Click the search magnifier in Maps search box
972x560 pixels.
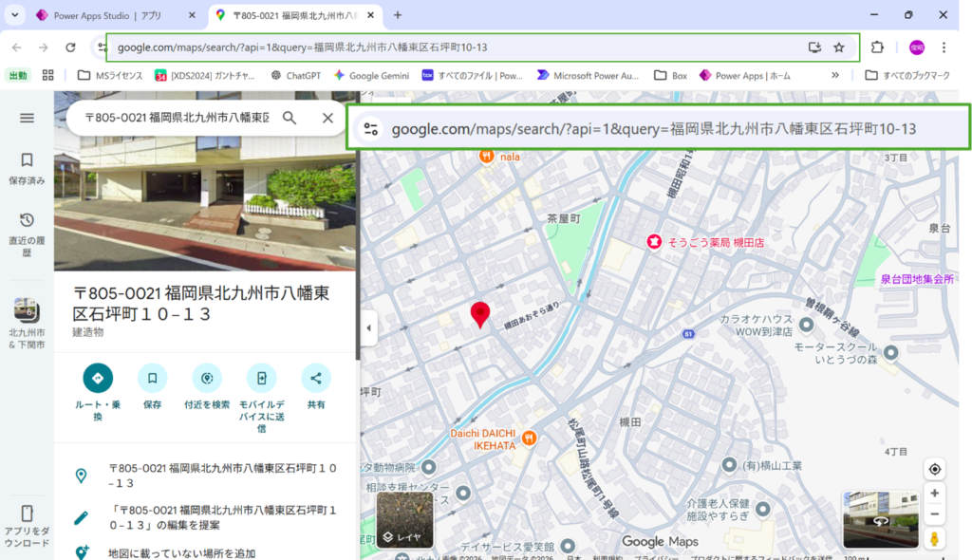[x=290, y=118]
